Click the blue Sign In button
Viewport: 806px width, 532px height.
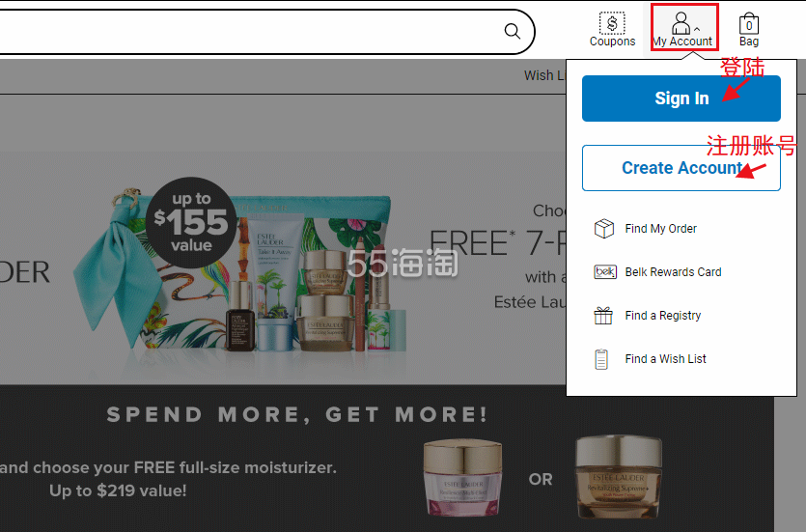pyautogui.click(x=681, y=98)
